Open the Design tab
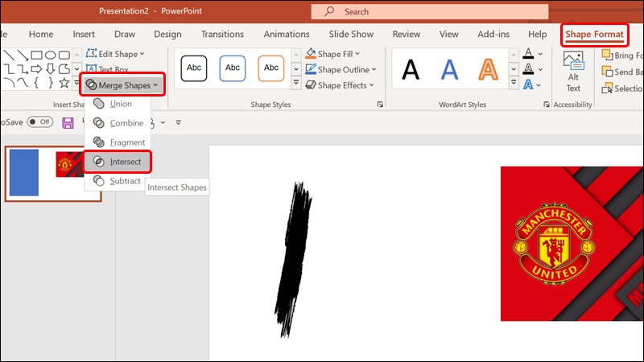This screenshot has height=362, width=644. 167,34
